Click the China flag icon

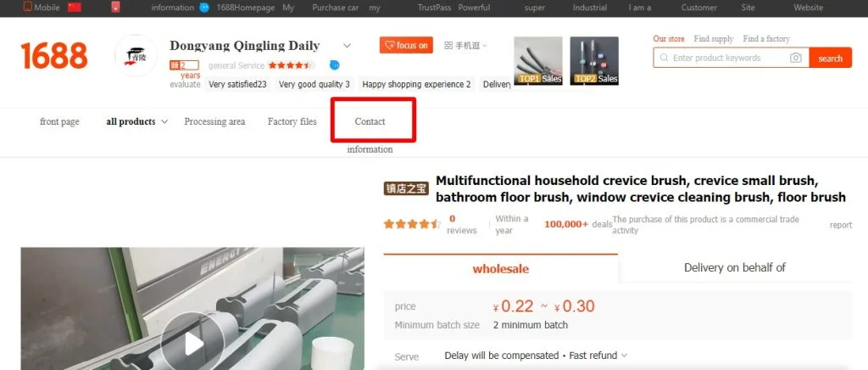75,7
